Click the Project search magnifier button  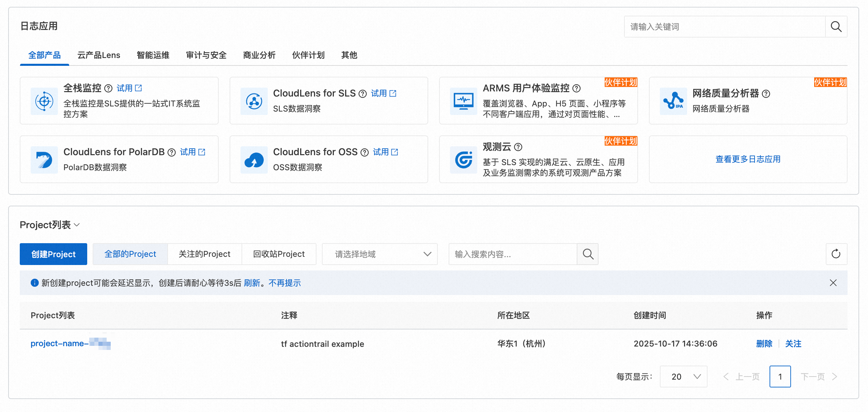tap(588, 254)
